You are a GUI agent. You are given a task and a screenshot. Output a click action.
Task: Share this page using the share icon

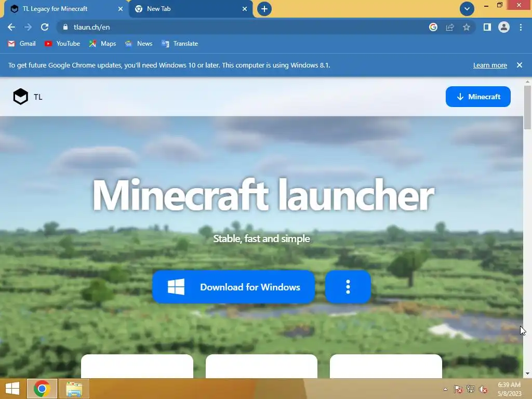[x=450, y=27]
